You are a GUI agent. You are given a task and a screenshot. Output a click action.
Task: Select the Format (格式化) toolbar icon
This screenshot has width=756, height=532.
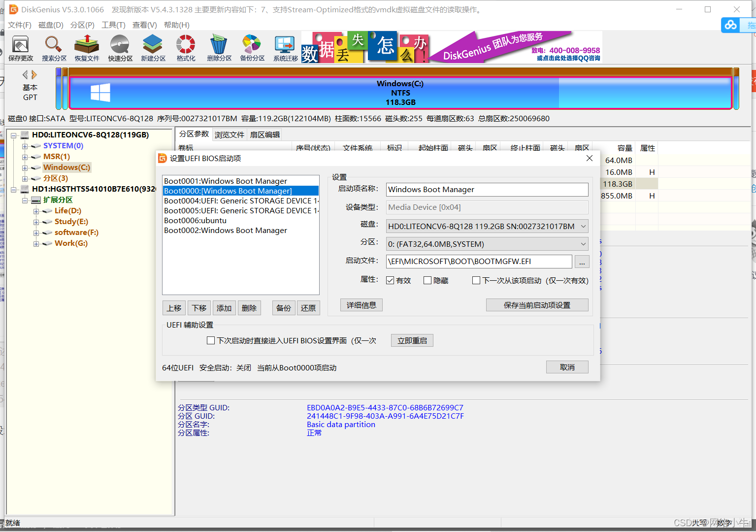click(186, 48)
